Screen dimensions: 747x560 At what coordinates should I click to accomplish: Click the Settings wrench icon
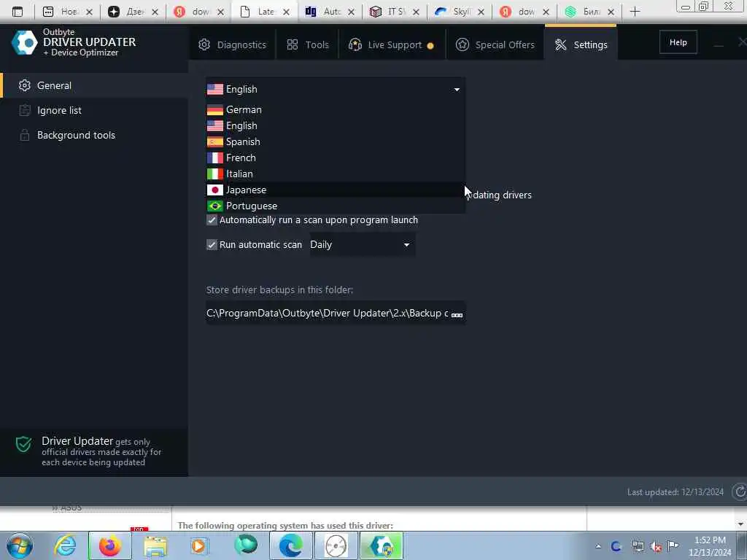pos(561,44)
